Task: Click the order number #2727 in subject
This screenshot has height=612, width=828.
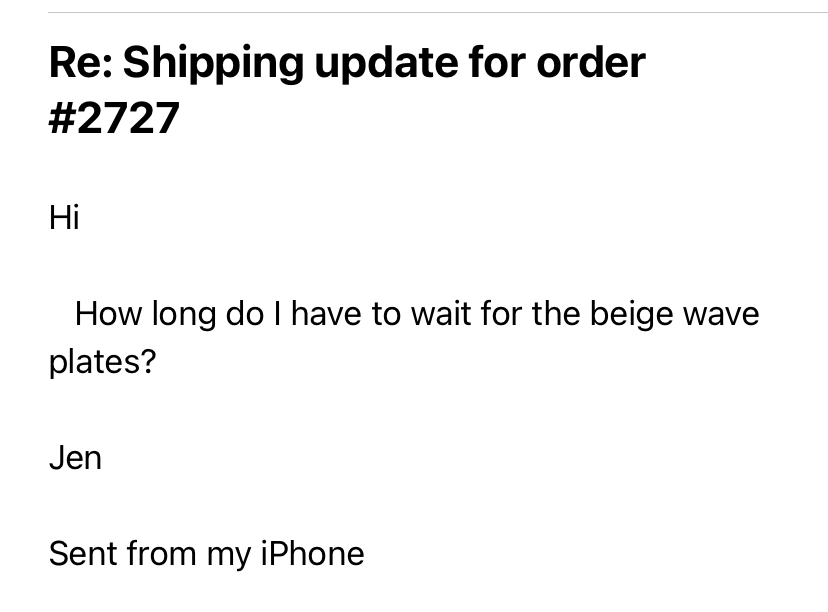Action: [x=114, y=118]
